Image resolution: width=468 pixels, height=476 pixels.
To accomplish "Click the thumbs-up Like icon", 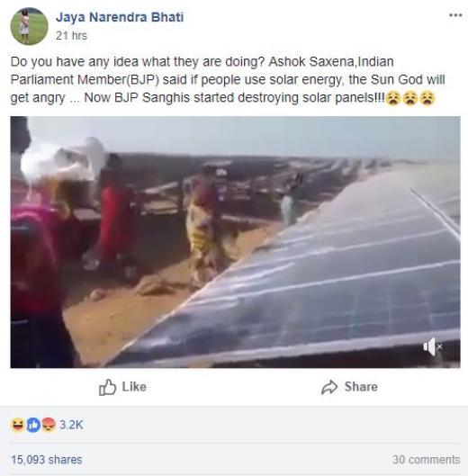I will [107, 387].
